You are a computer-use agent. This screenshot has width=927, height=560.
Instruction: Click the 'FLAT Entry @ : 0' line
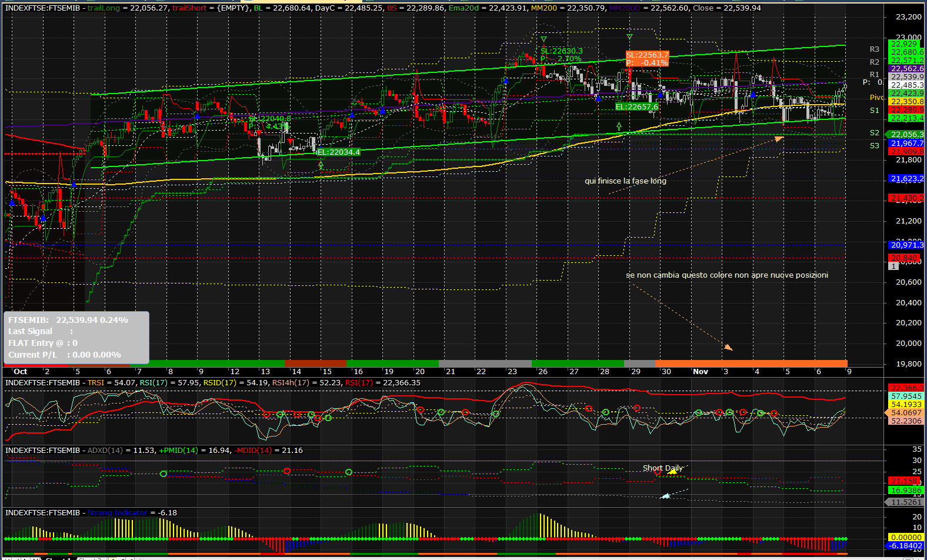[43, 343]
